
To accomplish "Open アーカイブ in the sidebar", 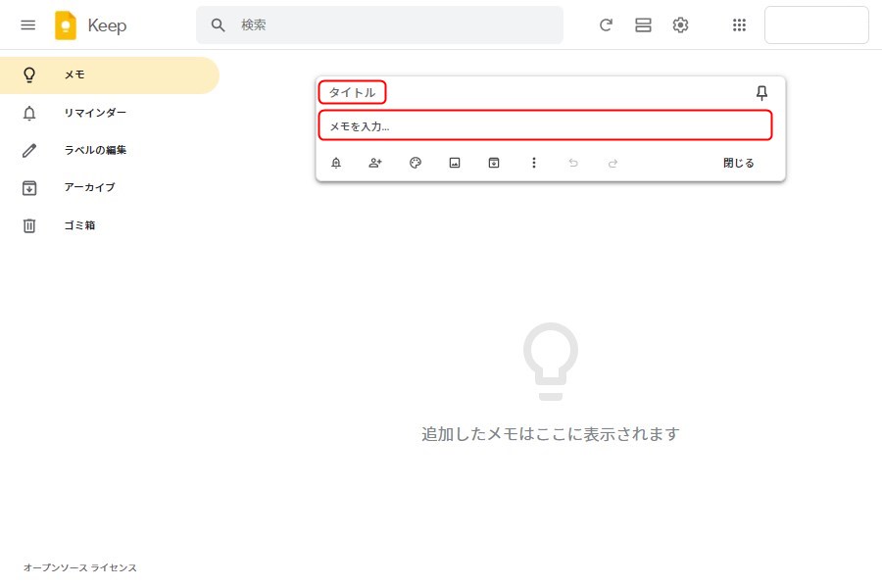I will click(89, 187).
